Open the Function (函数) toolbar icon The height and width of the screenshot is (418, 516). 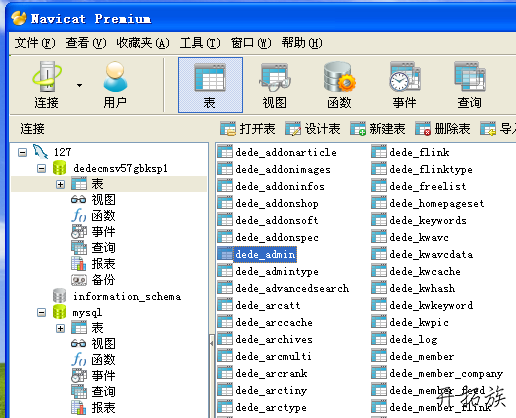339,85
